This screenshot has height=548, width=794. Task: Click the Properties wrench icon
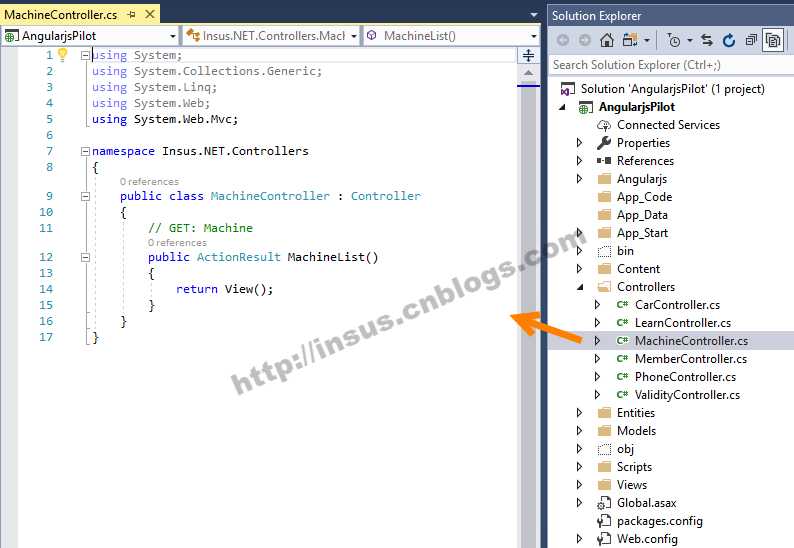[x=604, y=143]
